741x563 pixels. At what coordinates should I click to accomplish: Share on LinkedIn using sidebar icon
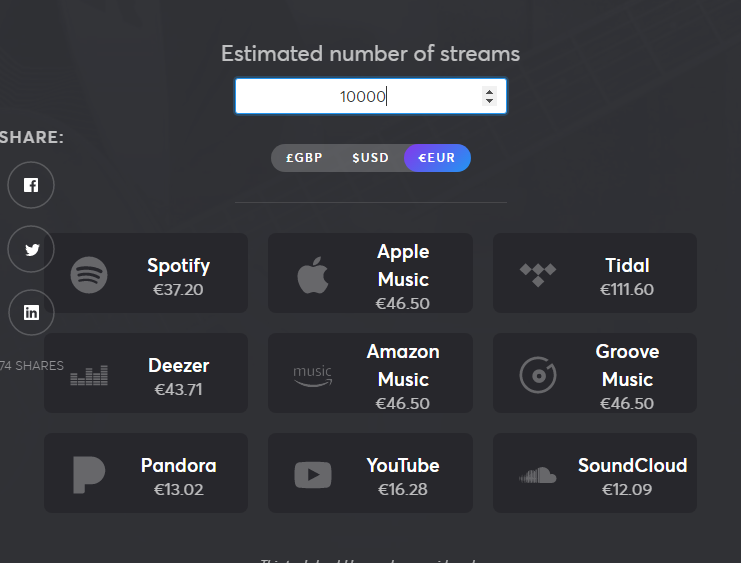31,312
